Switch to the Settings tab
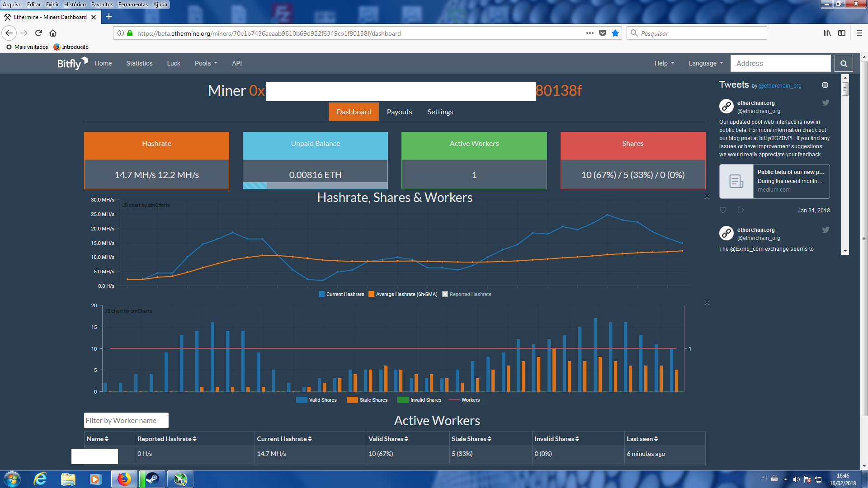The width and height of the screenshot is (868, 488). (x=440, y=112)
